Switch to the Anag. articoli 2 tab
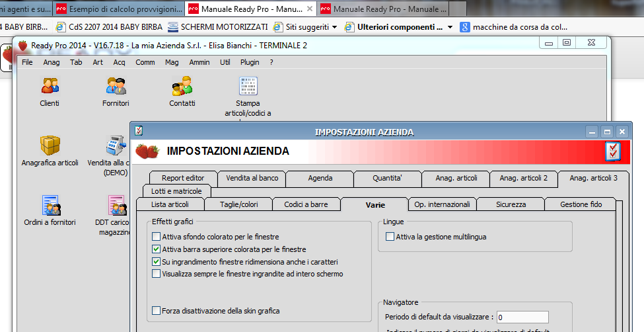This screenshot has height=332, width=644. pyautogui.click(x=524, y=178)
